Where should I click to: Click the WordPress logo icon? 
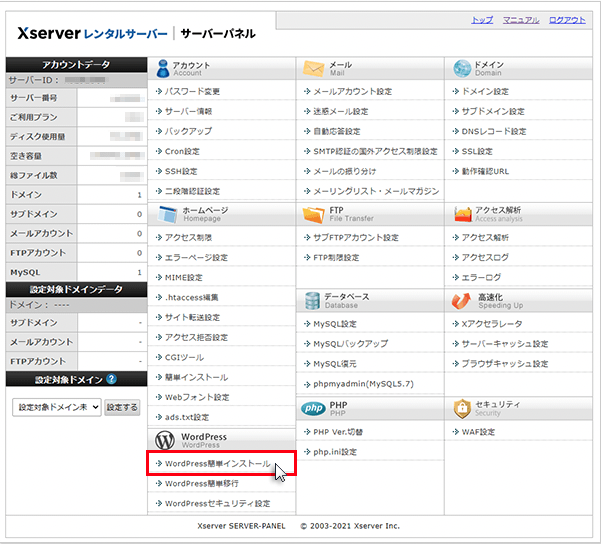point(165,440)
